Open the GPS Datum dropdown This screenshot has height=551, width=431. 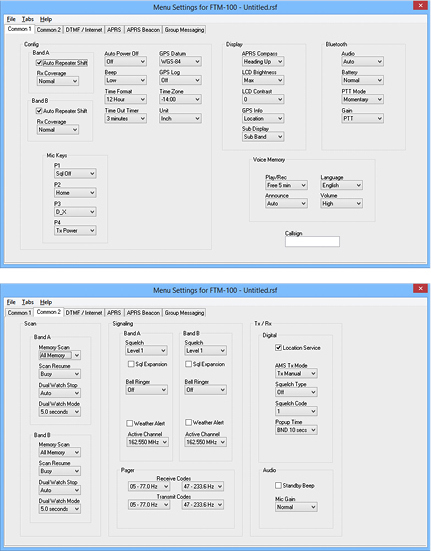pos(180,61)
